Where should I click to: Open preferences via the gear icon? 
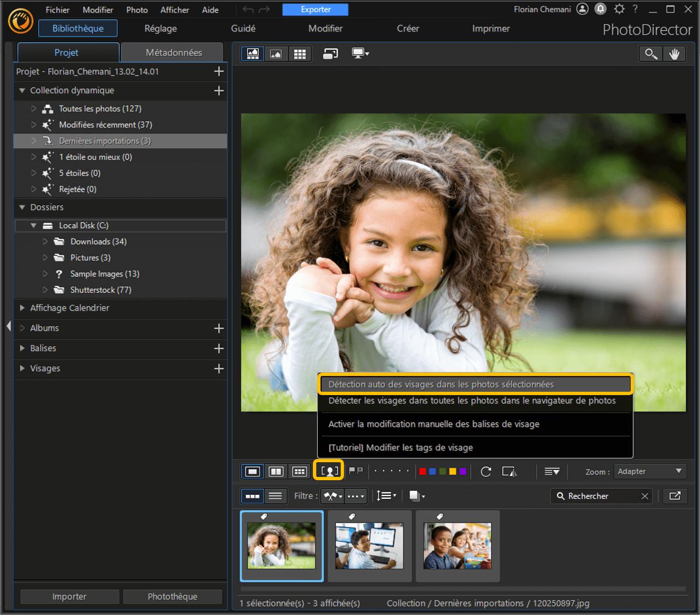pyautogui.click(x=619, y=9)
